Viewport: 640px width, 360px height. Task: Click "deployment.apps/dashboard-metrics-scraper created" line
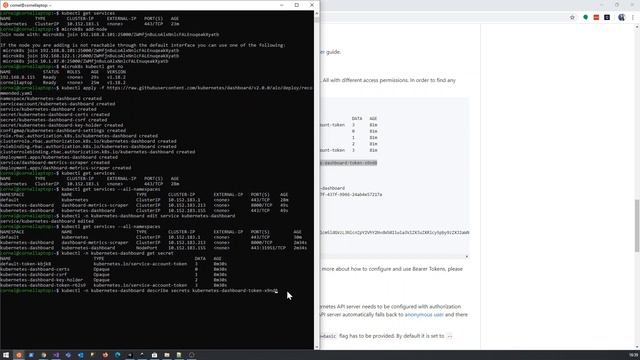[x=66, y=168]
